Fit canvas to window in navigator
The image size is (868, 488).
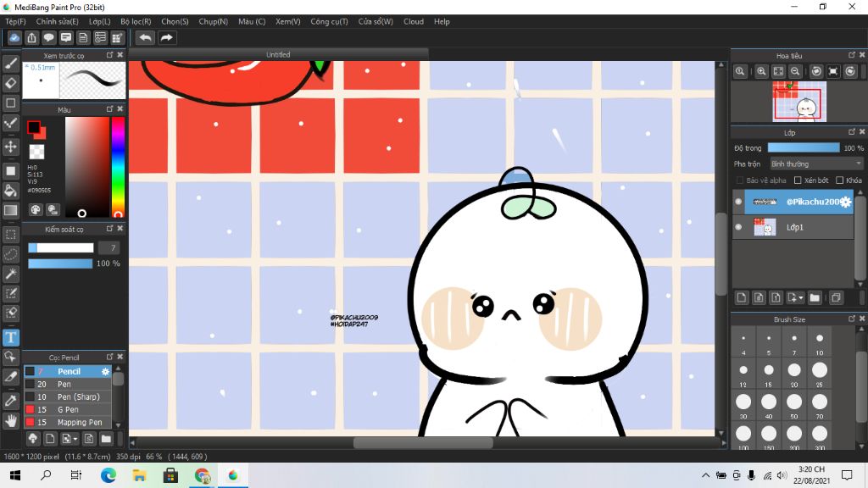[778, 71]
